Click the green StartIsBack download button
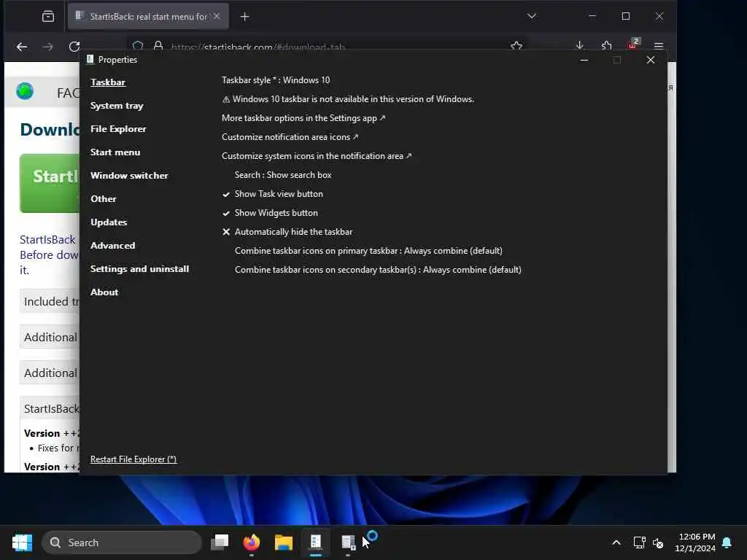The height and width of the screenshot is (560, 747). point(50,183)
